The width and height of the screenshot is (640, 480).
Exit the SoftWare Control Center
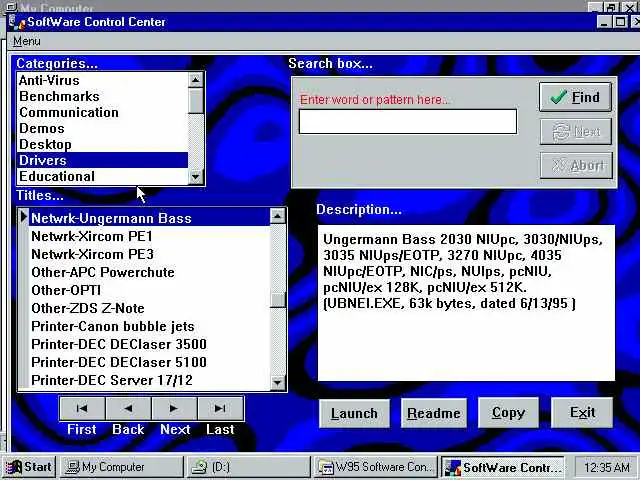[582, 413]
